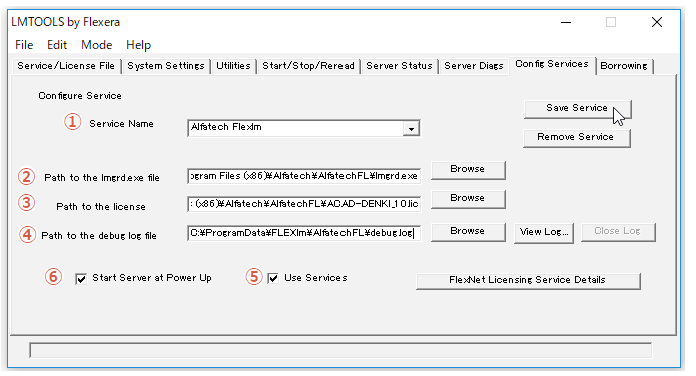Screen dimensions: 696x376
Task: Minimize the LMTOOLS window
Action: coord(566,22)
